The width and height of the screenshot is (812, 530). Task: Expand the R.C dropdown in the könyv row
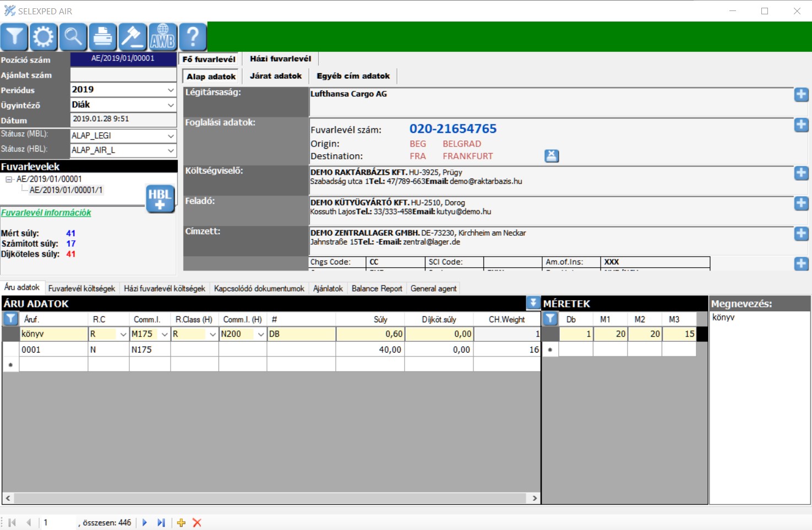click(x=123, y=334)
